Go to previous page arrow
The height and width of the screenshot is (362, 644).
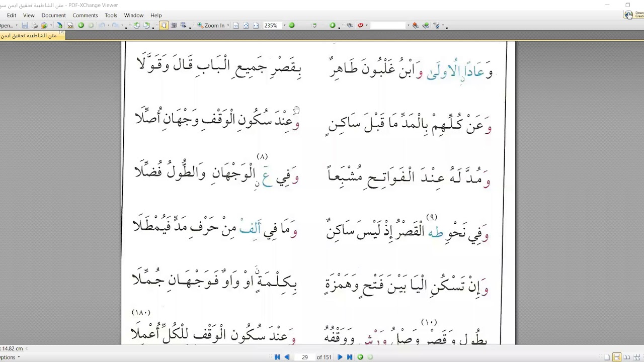point(287,357)
